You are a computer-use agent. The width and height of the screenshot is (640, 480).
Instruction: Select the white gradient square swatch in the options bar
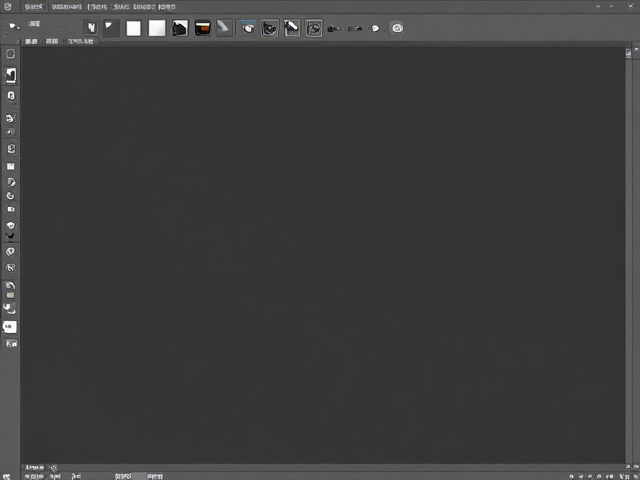157,28
